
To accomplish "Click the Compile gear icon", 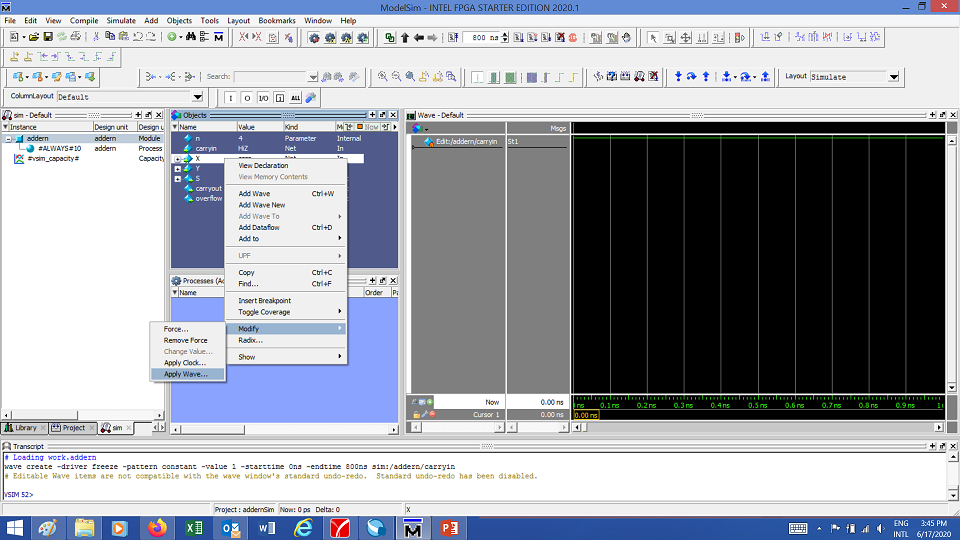I will tap(314, 37).
